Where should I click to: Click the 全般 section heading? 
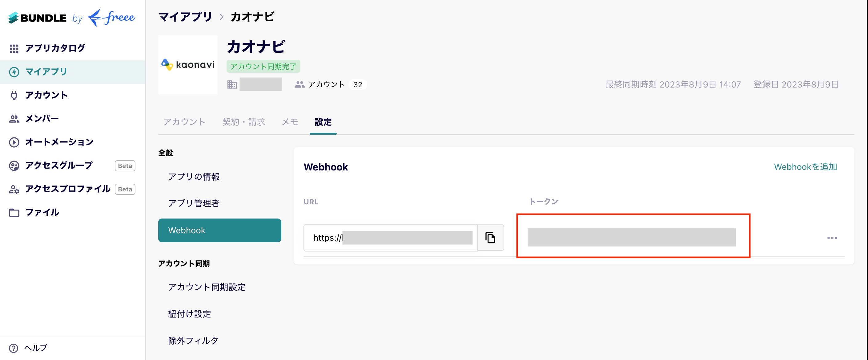click(166, 153)
